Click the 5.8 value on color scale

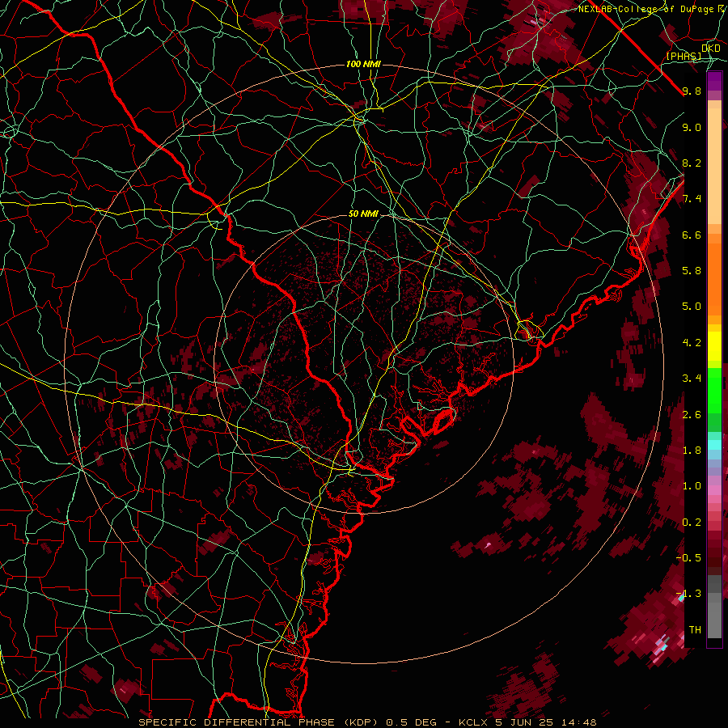pos(692,271)
